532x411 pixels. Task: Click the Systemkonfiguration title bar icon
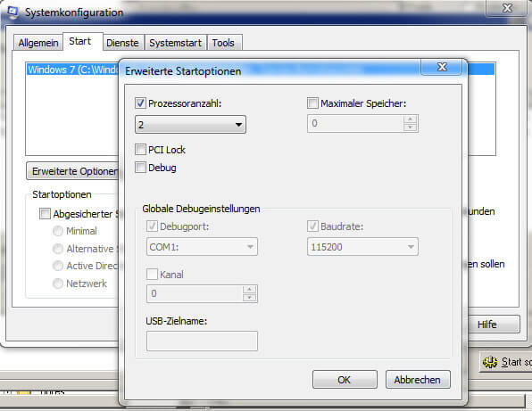tap(12, 12)
